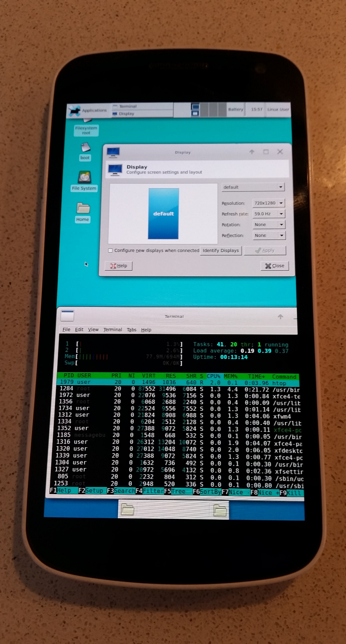Enable Configure new displays when connected
The image size is (346, 644).
110,251
